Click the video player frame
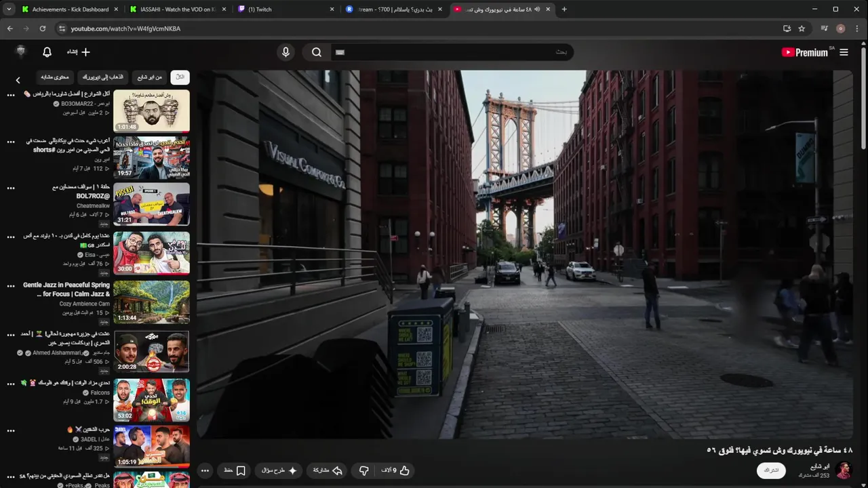Screen dimensions: 868x488 524,254
